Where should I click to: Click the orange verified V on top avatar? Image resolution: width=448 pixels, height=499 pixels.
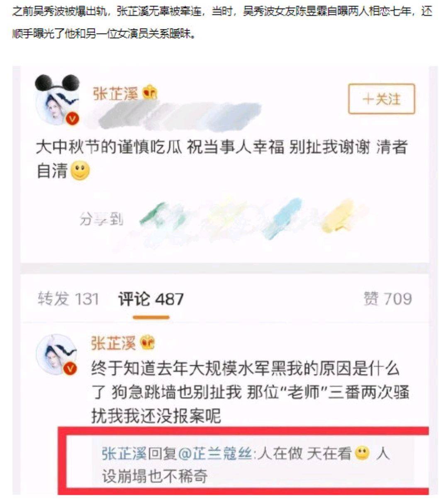click(73, 119)
